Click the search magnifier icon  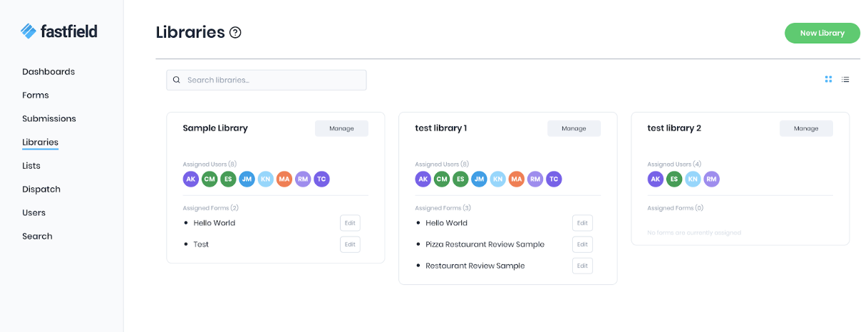coord(177,80)
